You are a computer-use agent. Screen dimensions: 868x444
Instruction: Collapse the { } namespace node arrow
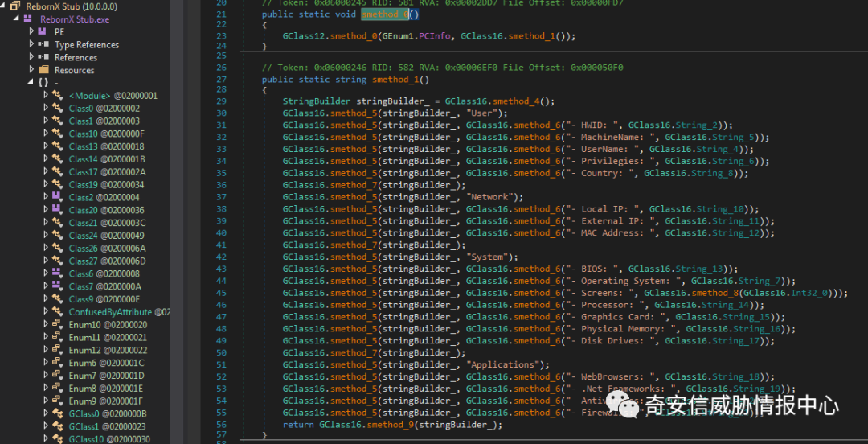click(x=31, y=83)
